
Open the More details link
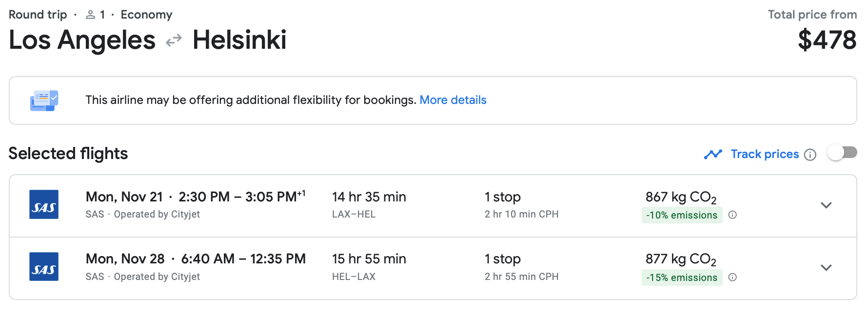[453, 100]
